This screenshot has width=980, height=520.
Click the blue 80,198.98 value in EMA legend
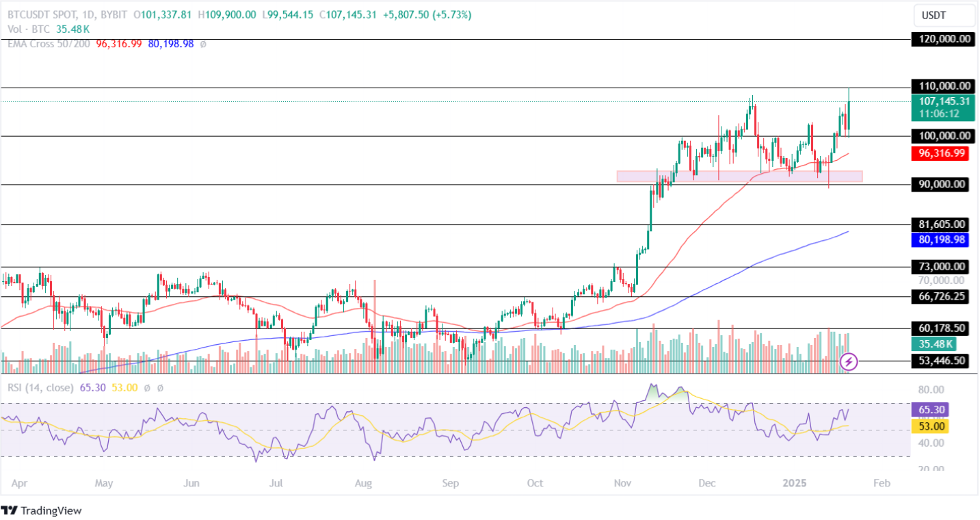pos(170,44)
